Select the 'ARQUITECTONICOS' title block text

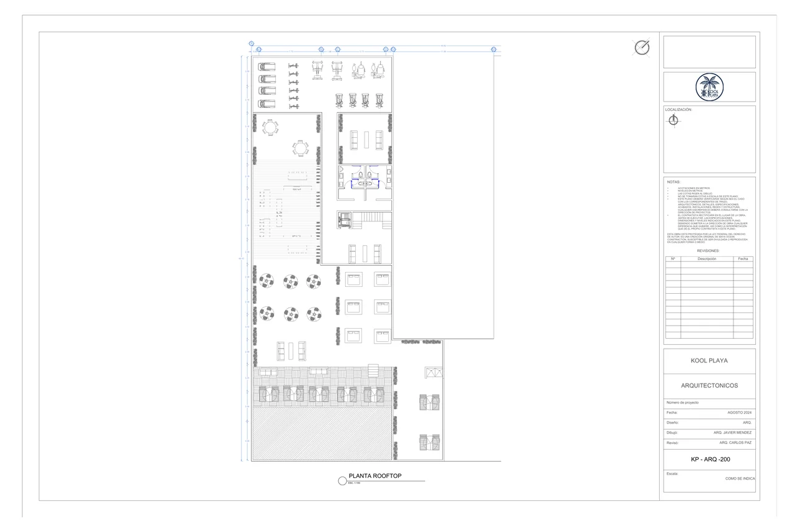pyautogui.click(x=709, y=385)
